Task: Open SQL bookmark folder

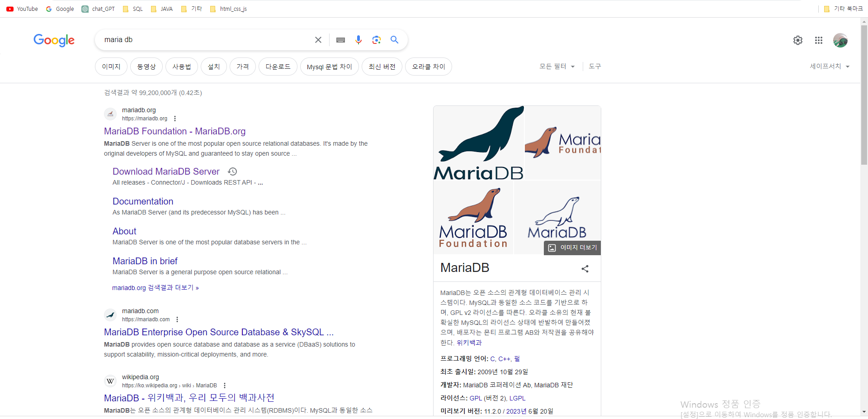Action: (x=133, y=9)
